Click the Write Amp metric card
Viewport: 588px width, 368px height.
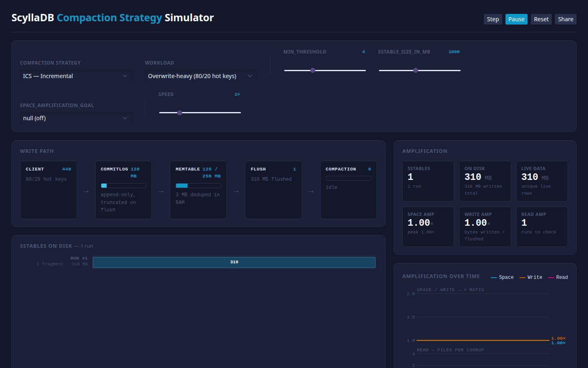(485, 227)
